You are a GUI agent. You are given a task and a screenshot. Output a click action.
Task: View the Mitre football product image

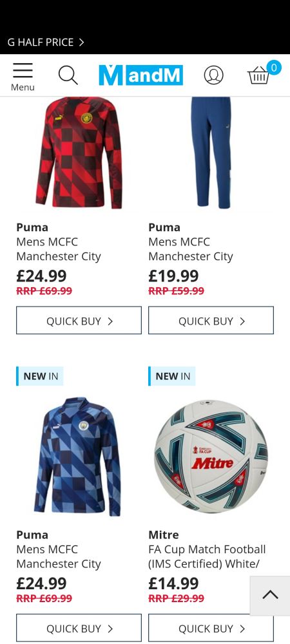click(x=211, y=457)
